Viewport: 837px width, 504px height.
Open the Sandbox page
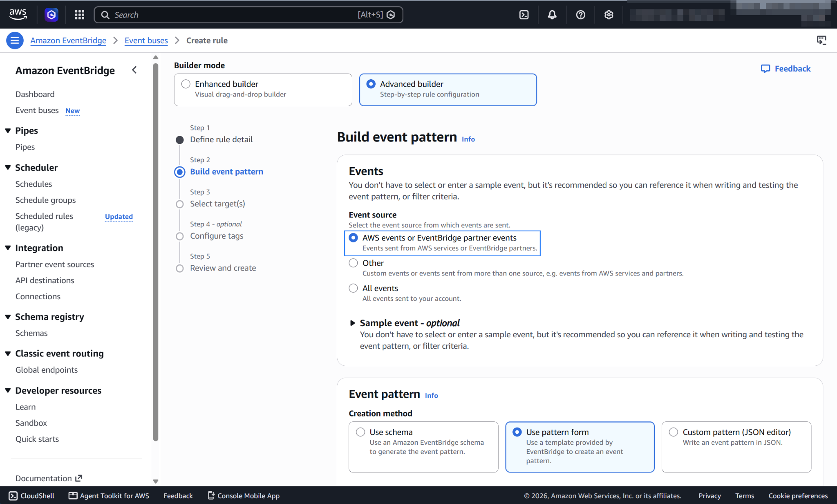(x=31, y=423)
